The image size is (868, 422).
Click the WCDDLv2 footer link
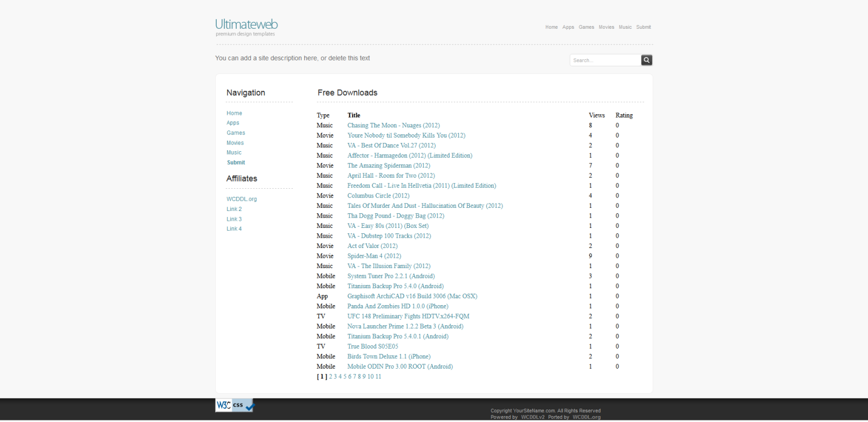[x=532, y=417]
